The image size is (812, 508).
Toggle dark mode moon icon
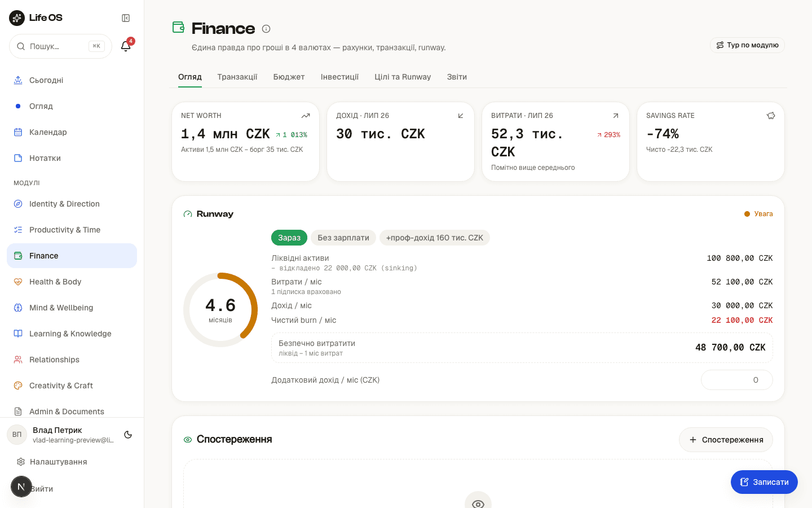[128, 435]
